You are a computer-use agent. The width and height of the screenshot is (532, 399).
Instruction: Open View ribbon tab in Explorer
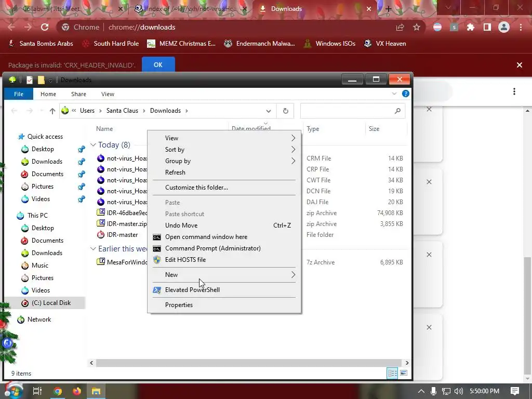(108, 94)
